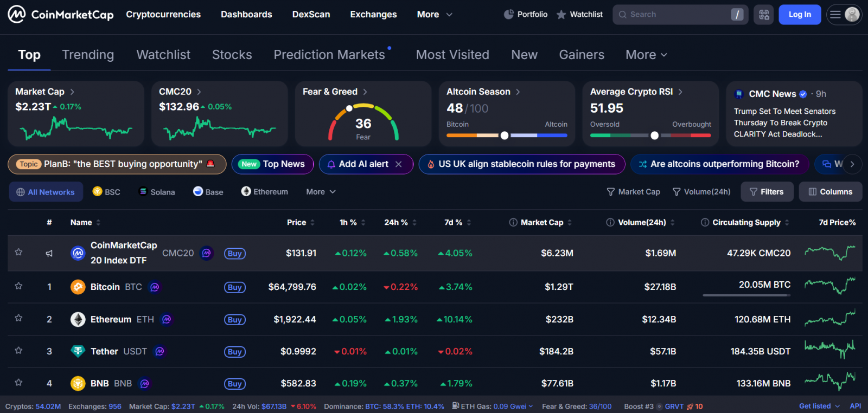Add Bitcoin to watchlist with star
This screenshot has width=868, height=413.
[x=18, y=286]
